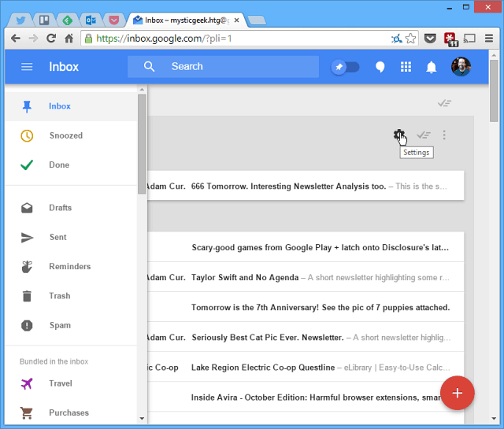Click the Cast extension icon
504x429 pixels.
[469, 39]
